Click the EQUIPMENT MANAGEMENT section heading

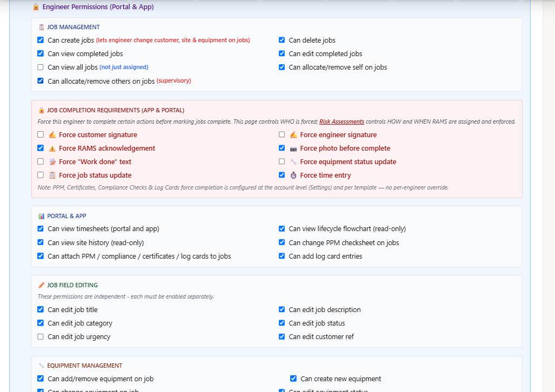[x=85, y=366]
